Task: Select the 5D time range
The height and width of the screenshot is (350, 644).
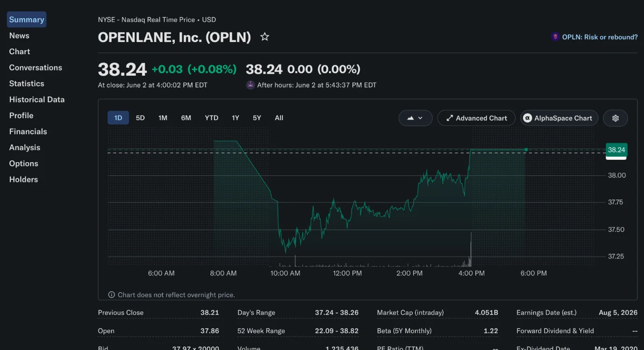Action: click(140, 118)
